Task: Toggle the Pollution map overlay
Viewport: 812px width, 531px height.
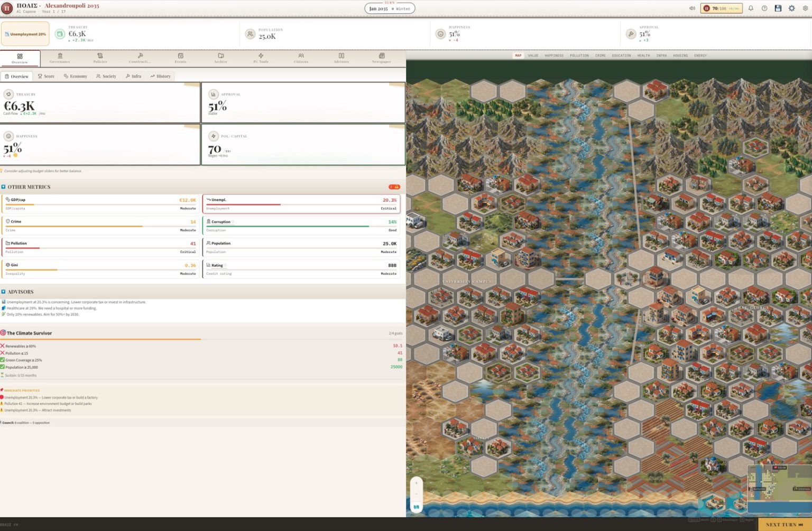Action: click(x=579, y=55)
